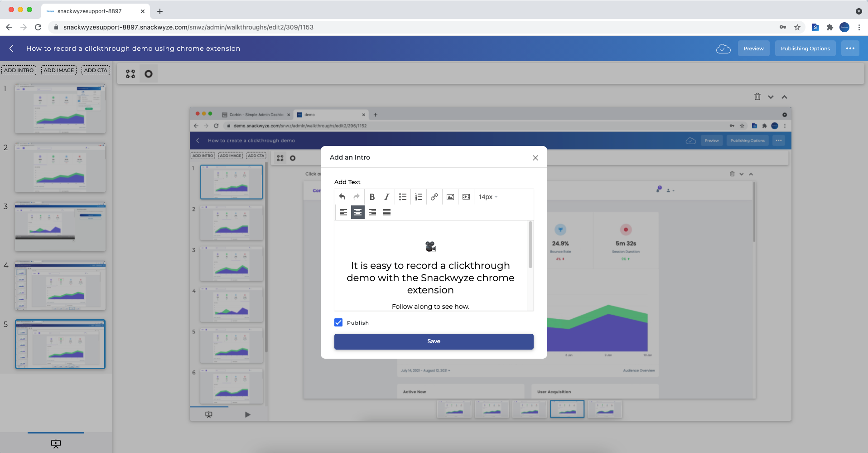
Task: Click the password key icon in address bar
Action: (783, 27)
